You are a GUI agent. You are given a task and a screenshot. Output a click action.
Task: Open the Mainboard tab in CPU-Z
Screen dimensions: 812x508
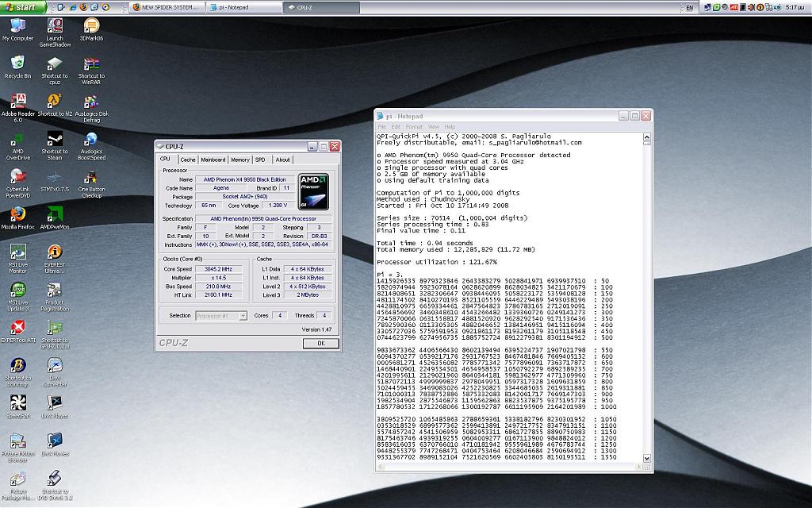(213, 160)
